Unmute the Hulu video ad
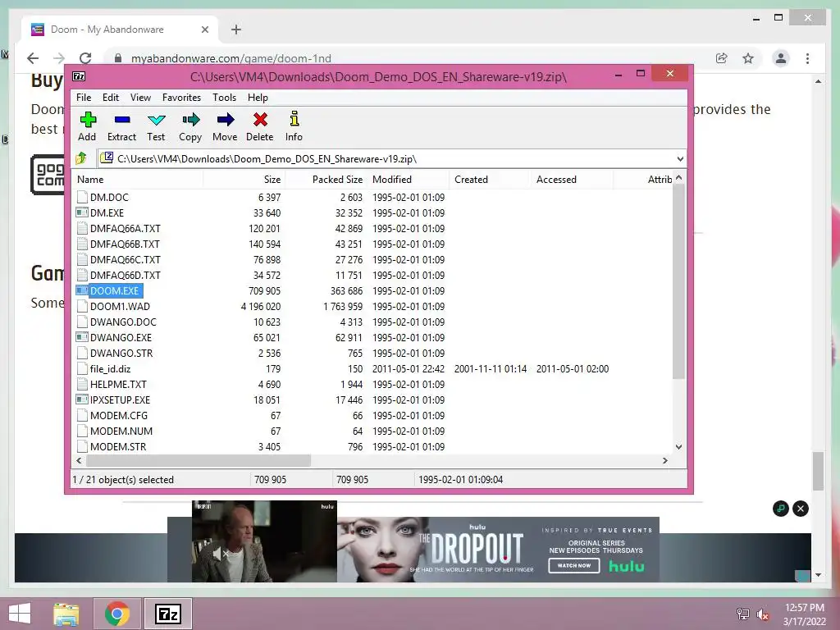Image resolution: width=840 pixels, height=630 pixels. [220, 554]
